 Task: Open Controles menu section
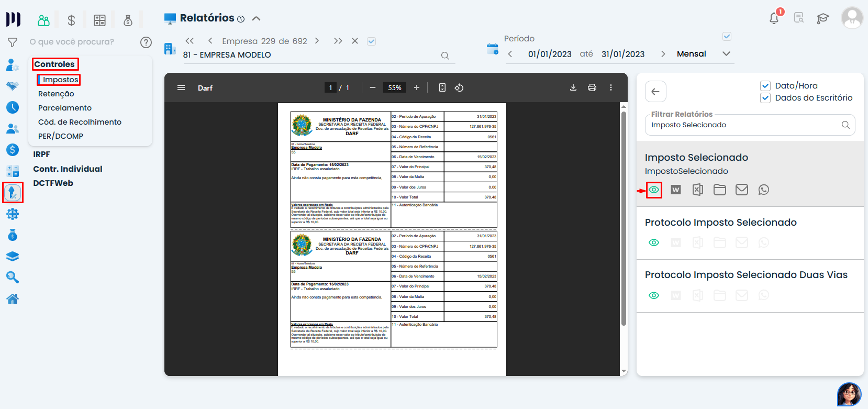coord(55,64)
